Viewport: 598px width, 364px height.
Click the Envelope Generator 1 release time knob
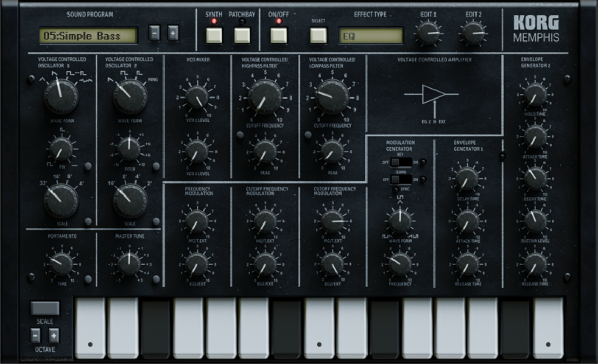(468, 264)
